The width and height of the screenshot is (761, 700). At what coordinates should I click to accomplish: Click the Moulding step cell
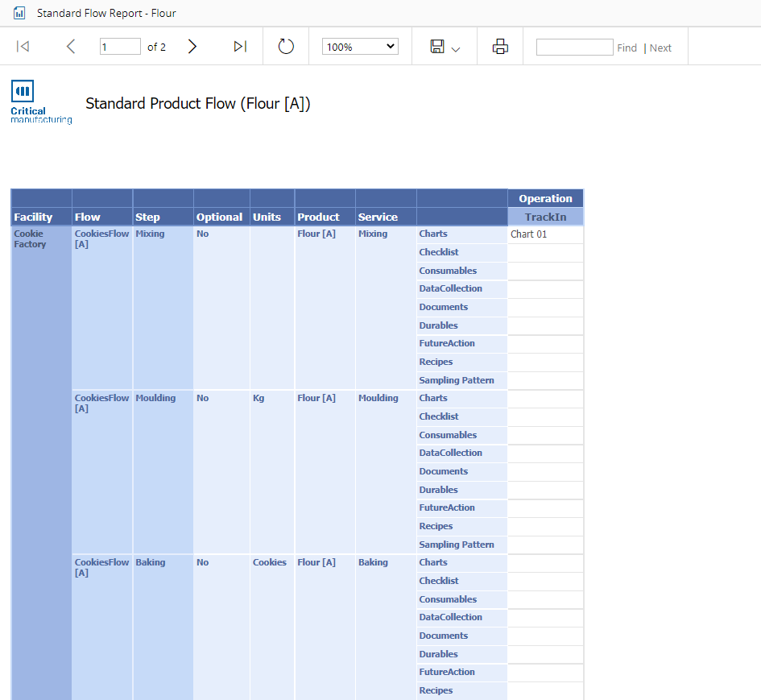pos(155,398)
